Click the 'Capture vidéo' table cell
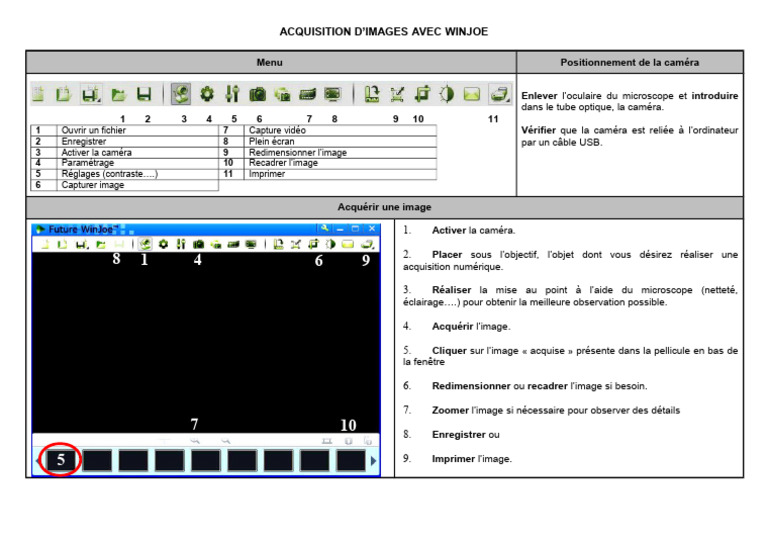This screenshot has width=768, height=543. tap(340, 130)
